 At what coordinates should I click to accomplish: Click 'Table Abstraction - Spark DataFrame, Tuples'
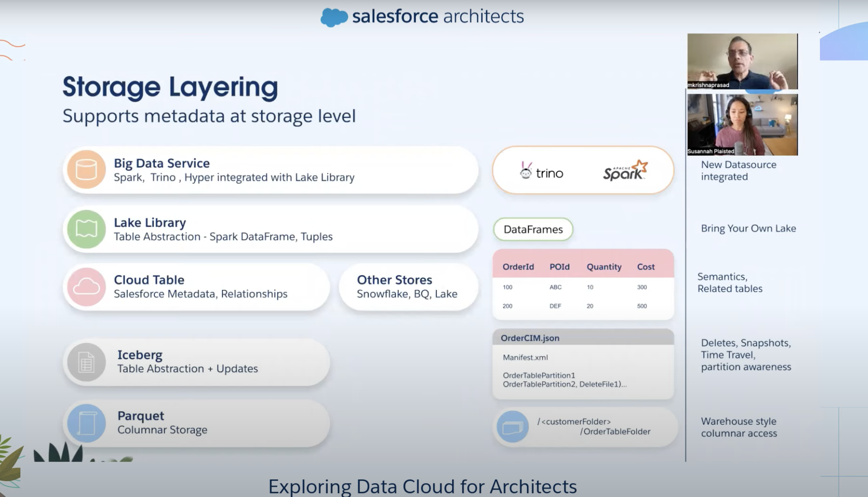[x=223, y=237]
